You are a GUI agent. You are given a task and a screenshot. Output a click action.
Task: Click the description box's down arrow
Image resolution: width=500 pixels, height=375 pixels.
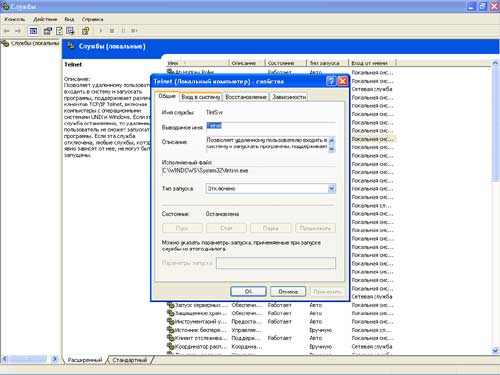click(332, 149)
